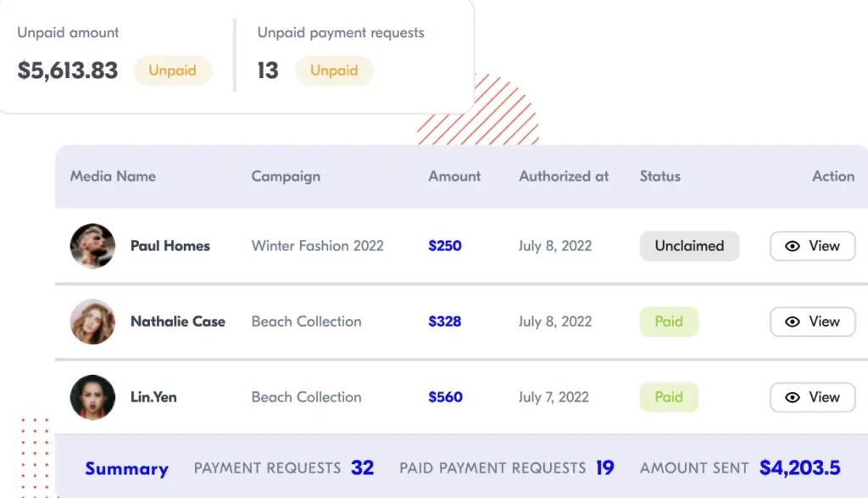Toggle the Unclaimed status for Paul Homes
The image size is (868, 498).
[x=689, y=246]
